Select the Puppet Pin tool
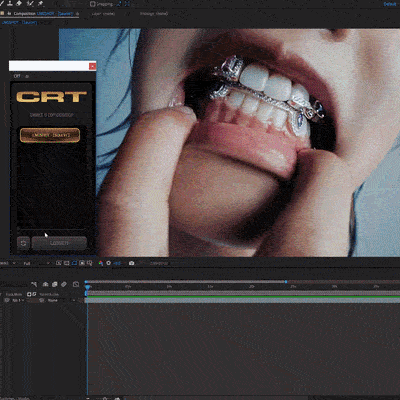 tap(40, 3)
